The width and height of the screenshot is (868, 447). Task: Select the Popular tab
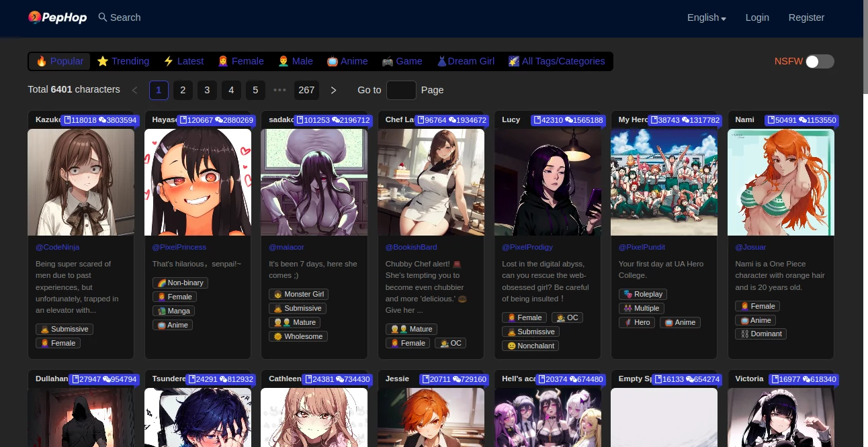point(60,61)
